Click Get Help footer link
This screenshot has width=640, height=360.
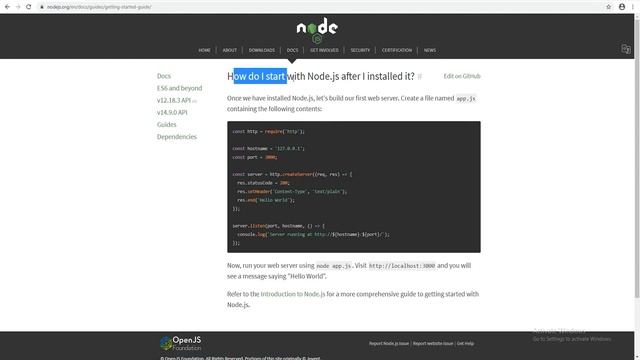pyautogui.click(x=465, y=344)
